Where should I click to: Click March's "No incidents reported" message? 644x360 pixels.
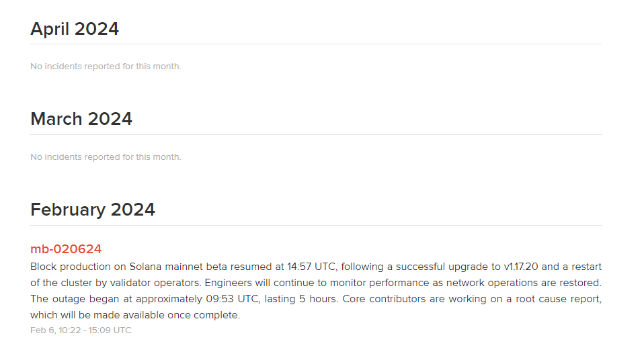106,157
